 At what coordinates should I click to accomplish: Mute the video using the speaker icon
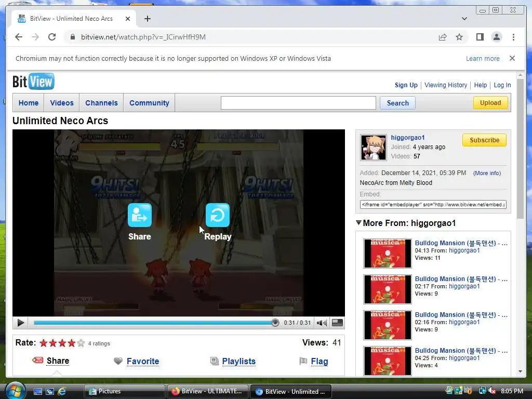click(322, 323)
